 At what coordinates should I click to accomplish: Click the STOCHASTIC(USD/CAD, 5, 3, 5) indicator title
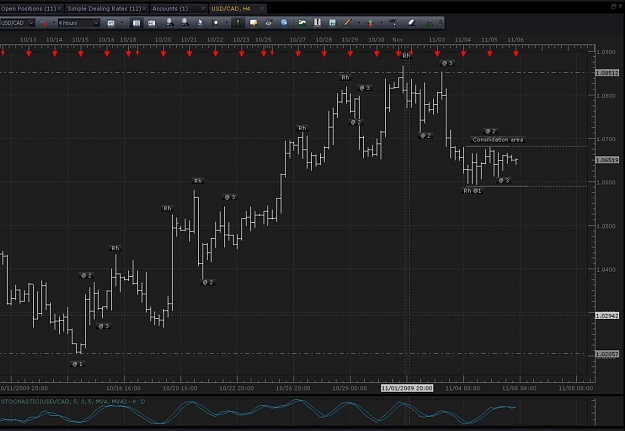[69, 401]
